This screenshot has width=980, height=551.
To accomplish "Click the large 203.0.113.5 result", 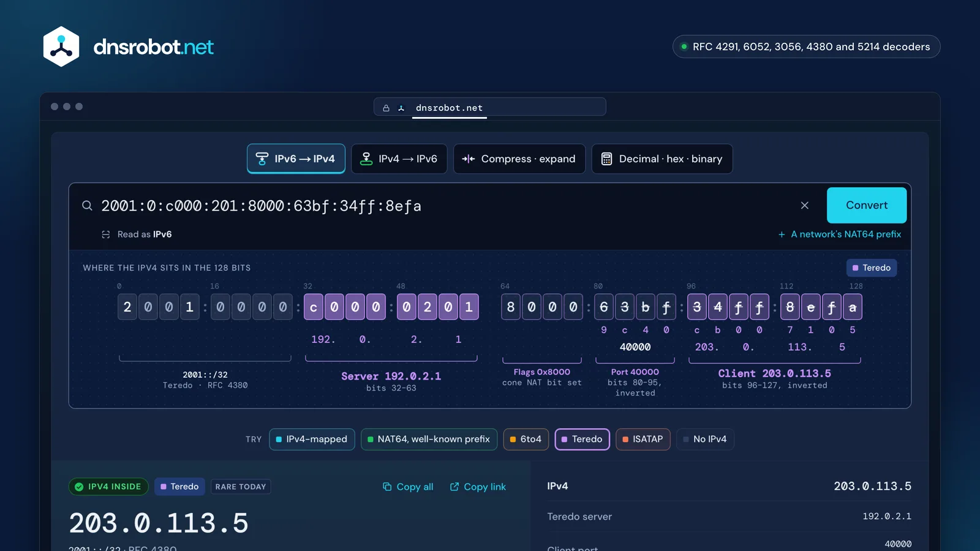I will tap(159, 523).
